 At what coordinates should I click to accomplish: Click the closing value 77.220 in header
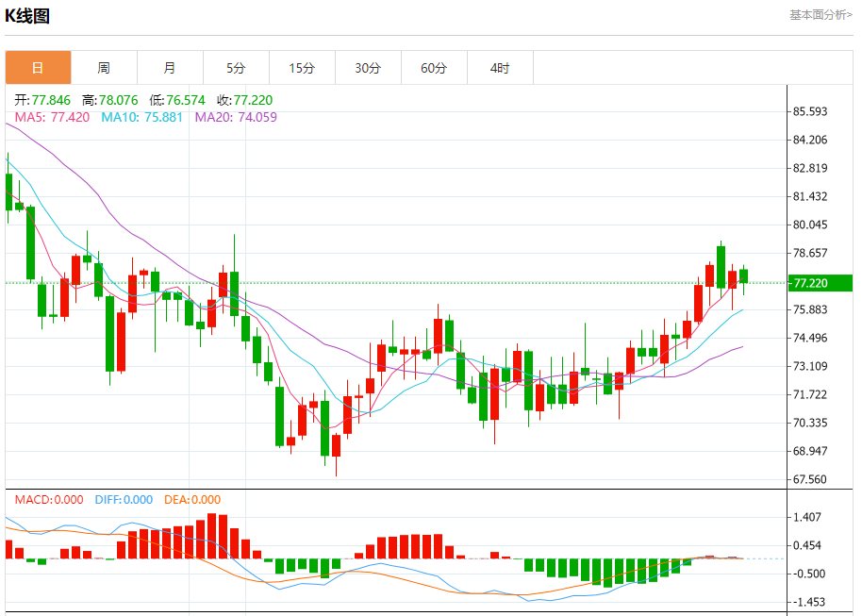[x=253, y=100]
